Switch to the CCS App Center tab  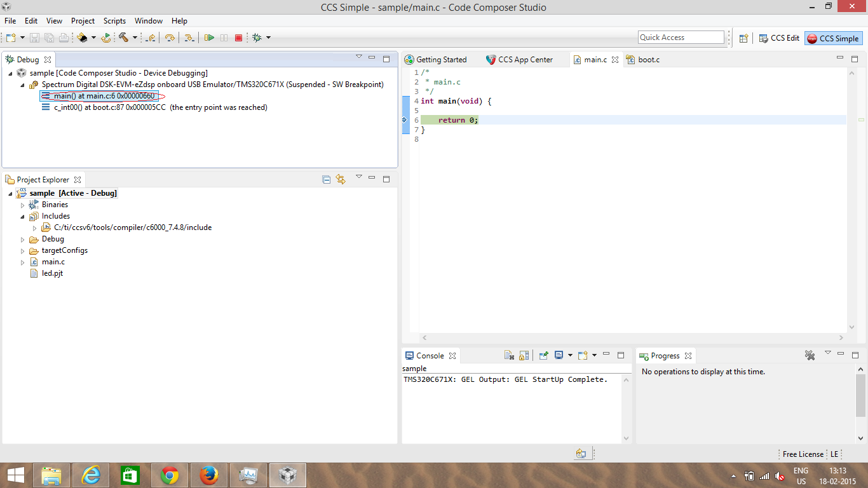[519, 60]
